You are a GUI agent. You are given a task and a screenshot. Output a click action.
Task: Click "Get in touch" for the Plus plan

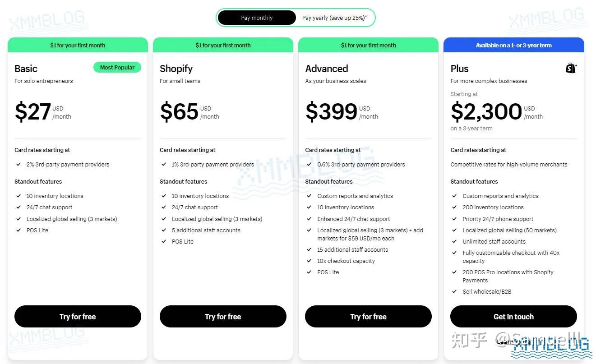513,316
